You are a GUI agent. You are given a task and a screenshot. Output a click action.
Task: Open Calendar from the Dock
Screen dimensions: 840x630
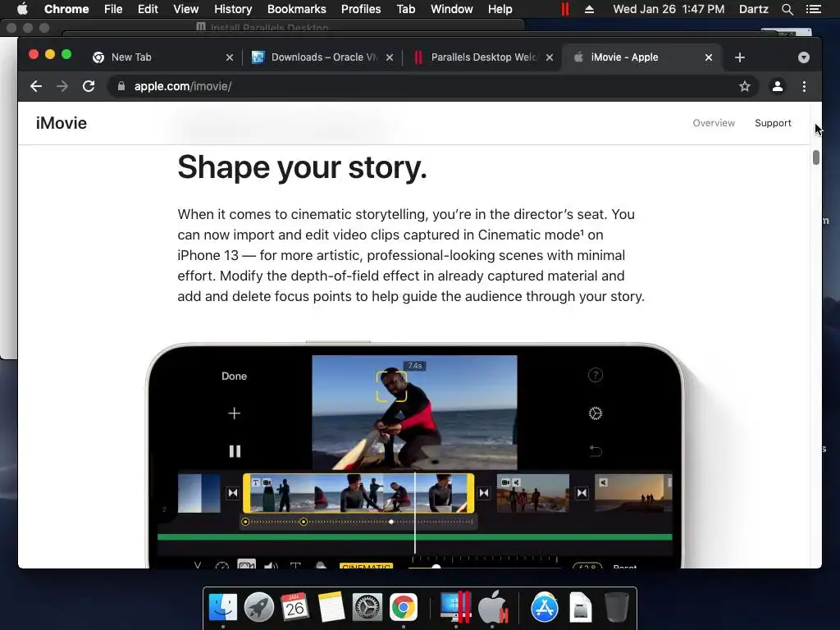click(x=294, y=607)
